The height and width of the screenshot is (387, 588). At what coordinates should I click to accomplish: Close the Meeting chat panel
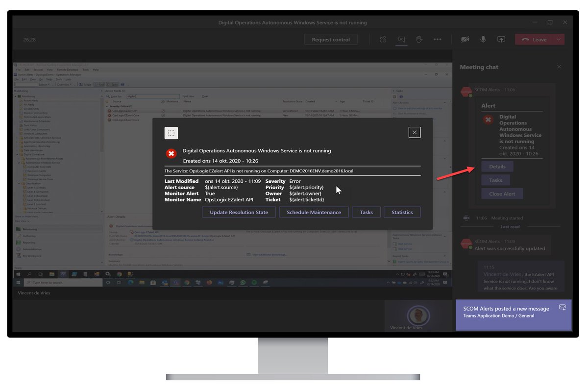[x=559, y=67]
